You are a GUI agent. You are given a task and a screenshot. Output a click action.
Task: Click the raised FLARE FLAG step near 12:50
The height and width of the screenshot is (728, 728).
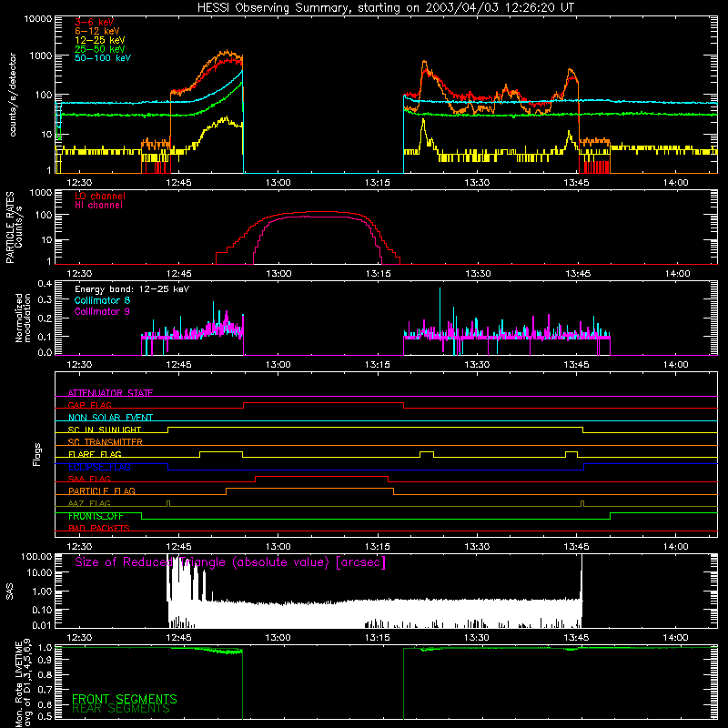tap(221, 451)
